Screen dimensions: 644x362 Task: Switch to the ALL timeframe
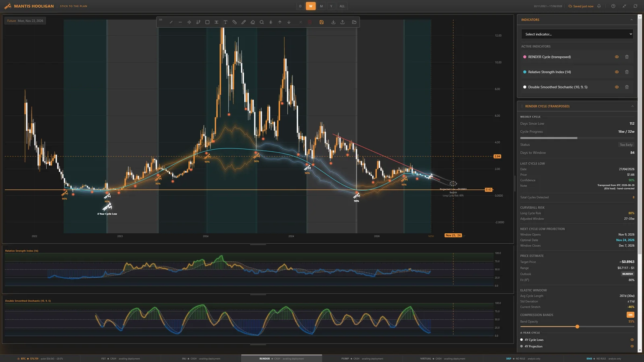point(342,6)
